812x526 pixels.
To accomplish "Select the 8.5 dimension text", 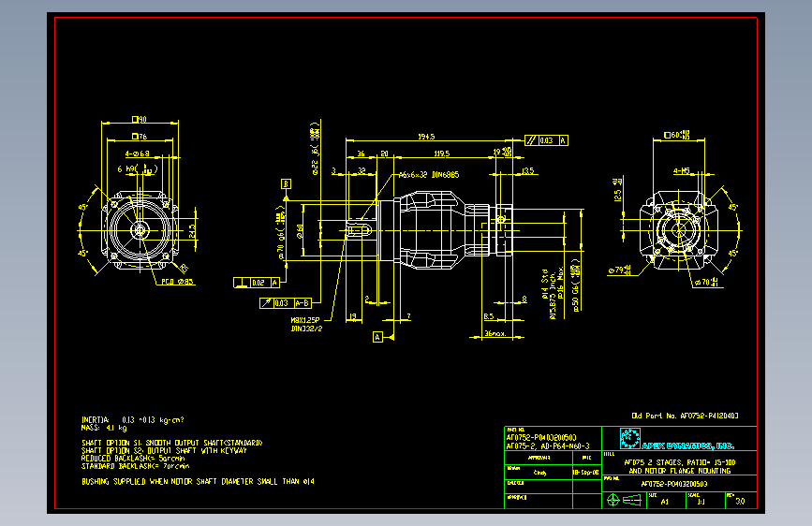I will click(x=489, y=317).
